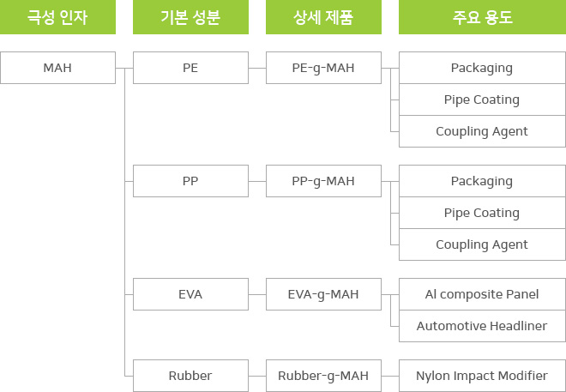Click the 극성 인자 header
The image size is (566, 392).
coord(57,17)
